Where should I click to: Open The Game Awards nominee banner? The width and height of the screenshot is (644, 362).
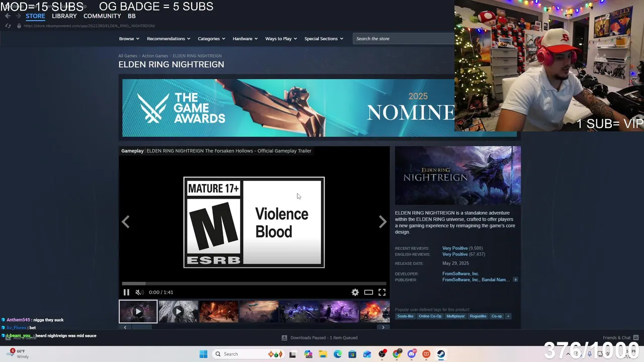[x=288, y=108]
